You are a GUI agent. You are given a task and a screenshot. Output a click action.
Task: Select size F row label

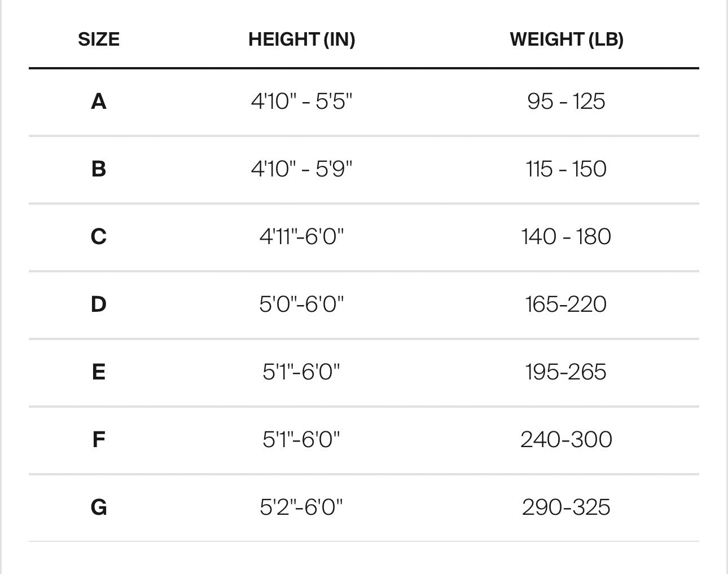(99, 439)
